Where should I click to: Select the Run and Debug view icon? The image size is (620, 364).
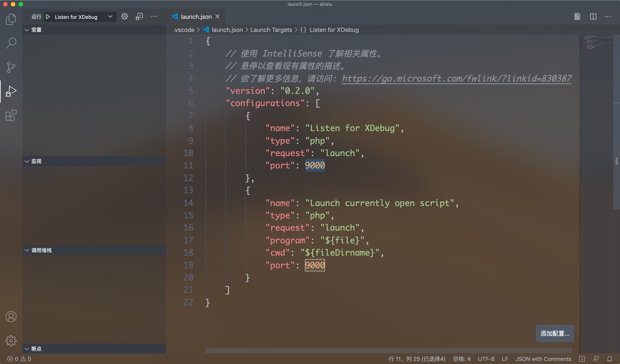coord(11,91)
